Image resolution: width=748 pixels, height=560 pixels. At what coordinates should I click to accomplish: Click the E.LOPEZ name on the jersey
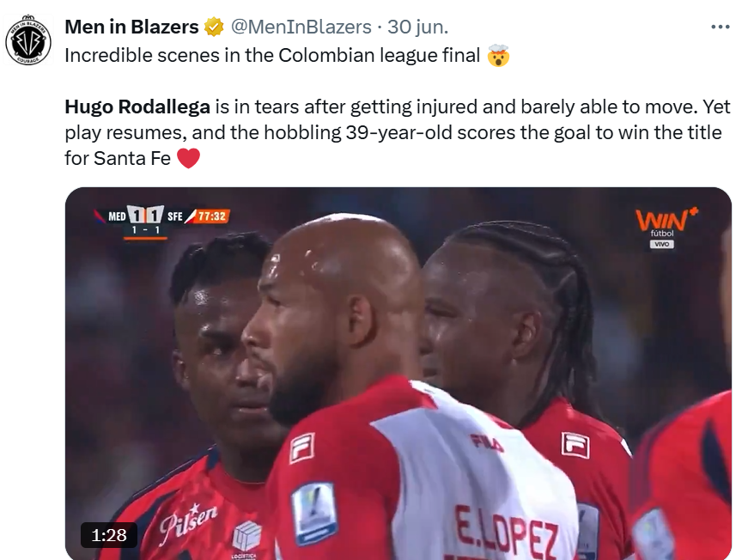coord(506,533)
